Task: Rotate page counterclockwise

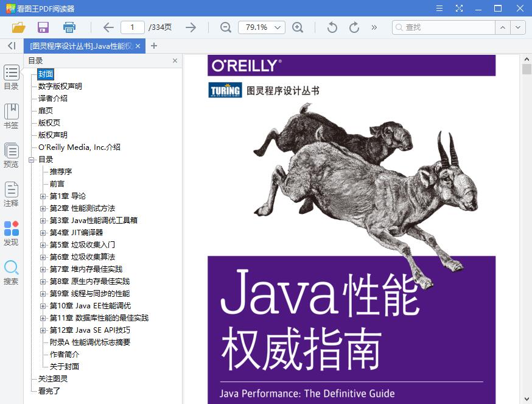Action: tap(332, 27)
